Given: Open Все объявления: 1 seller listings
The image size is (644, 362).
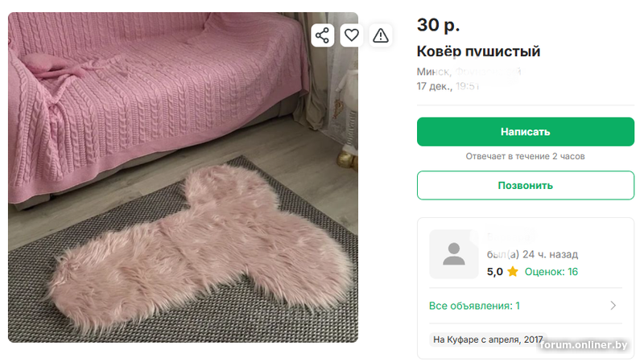Looking at the screenshot, I should [x=474, y=306].
